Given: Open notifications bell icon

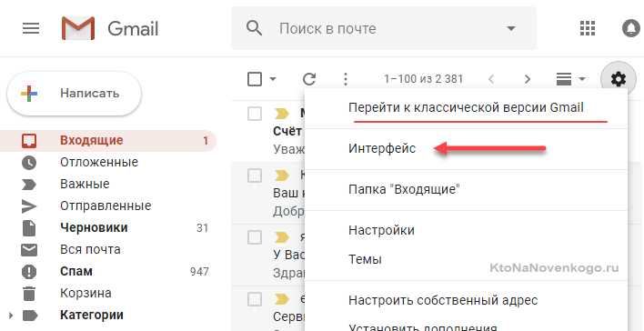Looking at the screenshot, I should (x=631, y=28).
